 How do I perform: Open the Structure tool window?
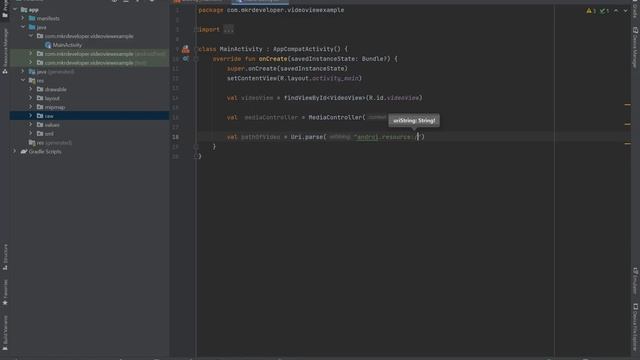pos(5,257)
